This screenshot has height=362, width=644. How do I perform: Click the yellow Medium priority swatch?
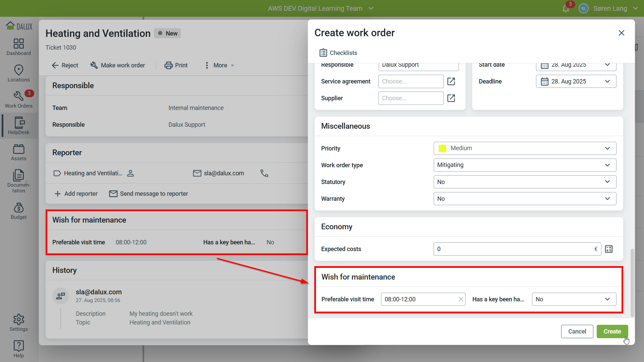[442, 148]
